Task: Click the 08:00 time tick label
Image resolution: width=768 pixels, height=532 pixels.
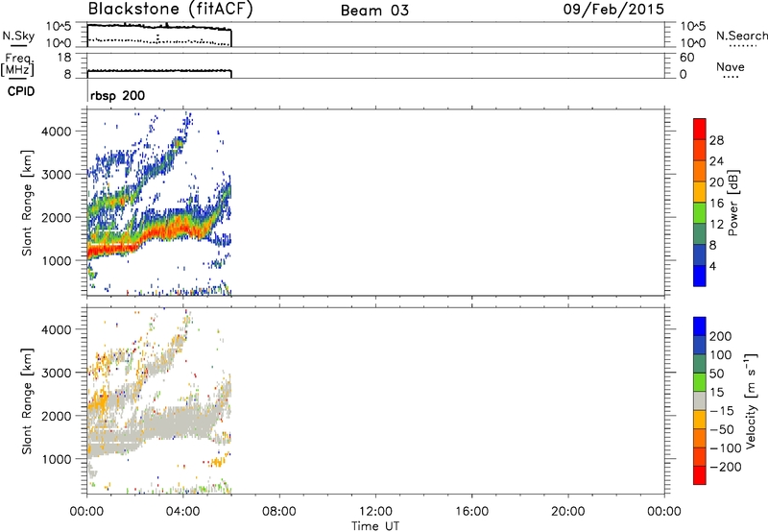Action: pyautogui.click(x=279, y=512)
